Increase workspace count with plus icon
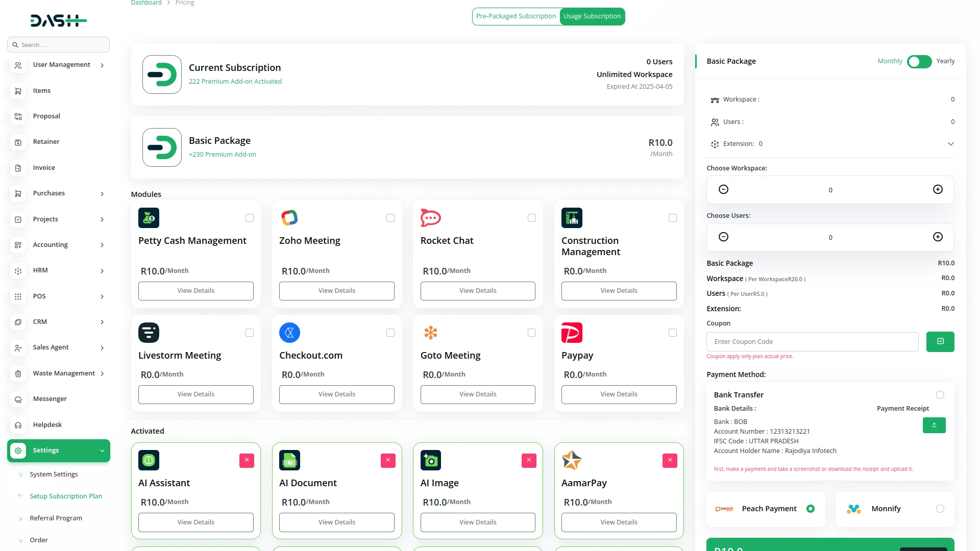Screen dimensions: 980x551 pos(938,189)
